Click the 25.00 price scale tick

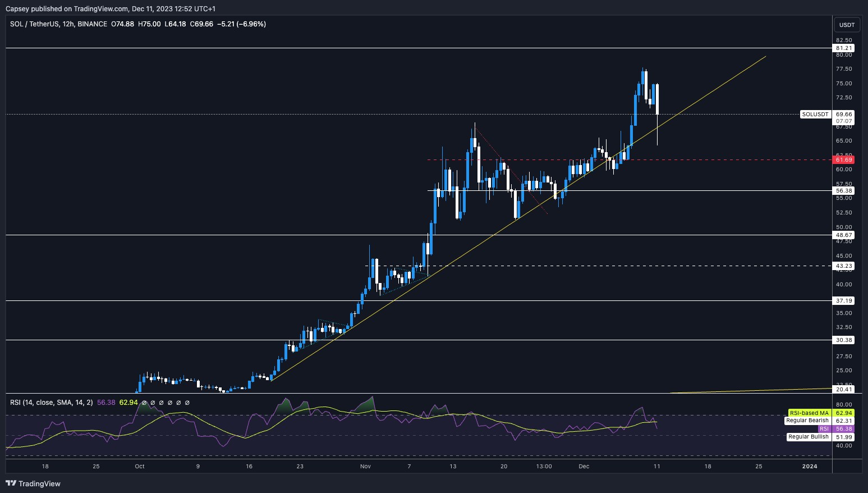point(844,371)
